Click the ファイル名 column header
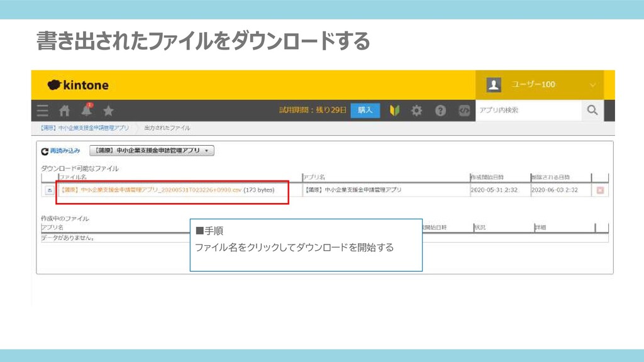This screenshot has height=362, width=644. tap(73, 177)
